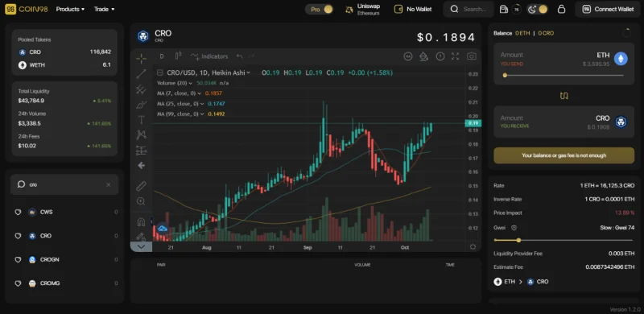
Task: Select the crosshair cursor tool
Action: tap(142, 58)
